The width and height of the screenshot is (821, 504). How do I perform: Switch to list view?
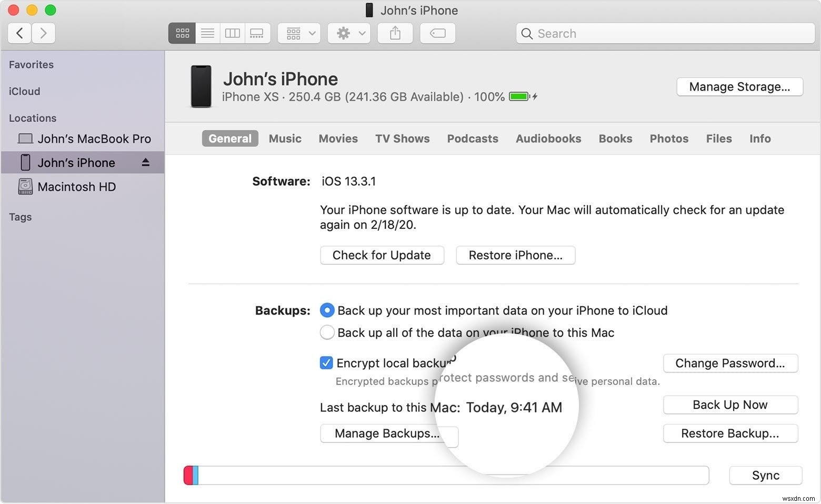(x=207, y=33)
